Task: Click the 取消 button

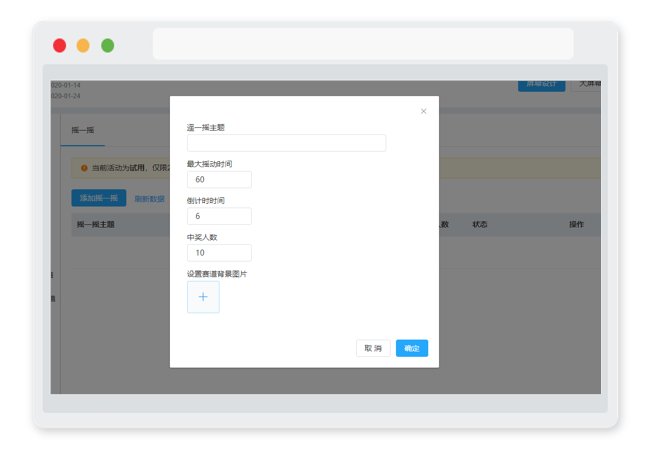Action: pos(373,348)
